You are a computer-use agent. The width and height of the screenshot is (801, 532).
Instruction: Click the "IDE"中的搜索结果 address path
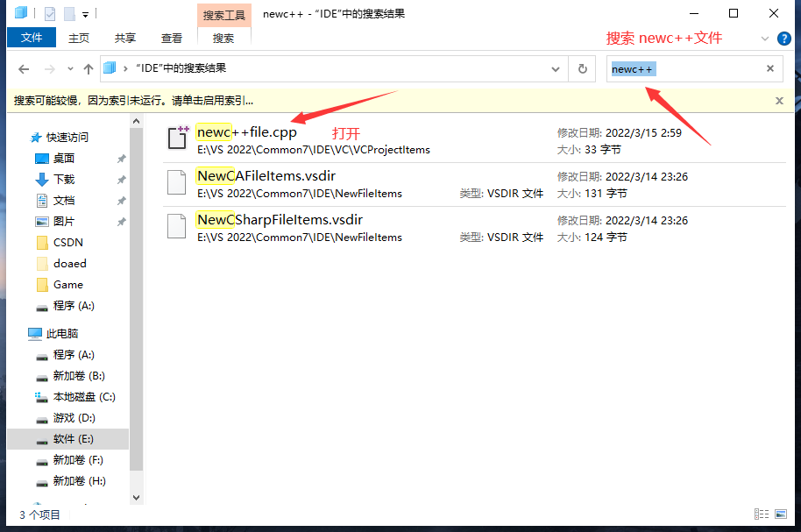click(181, 68)
